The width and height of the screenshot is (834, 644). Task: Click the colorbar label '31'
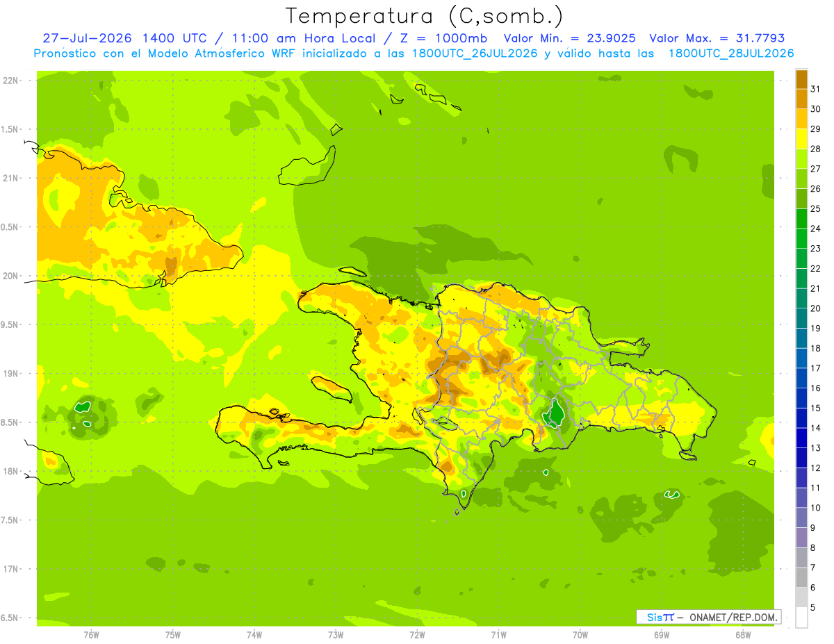(816, 90)
